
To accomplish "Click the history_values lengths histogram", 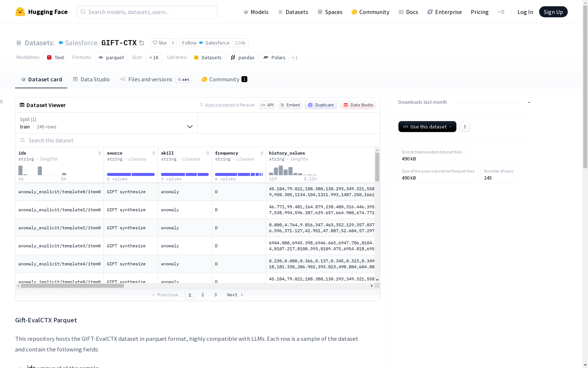I will pyautogui.click(x=293, y=170).
